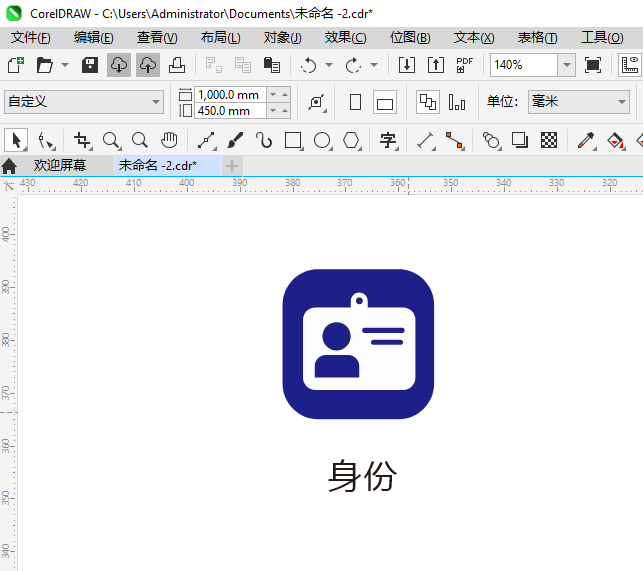Viewport: 643px width, 571px height.
Task: Expand the zoom level dropdown arrow
Action: (566, 65)
